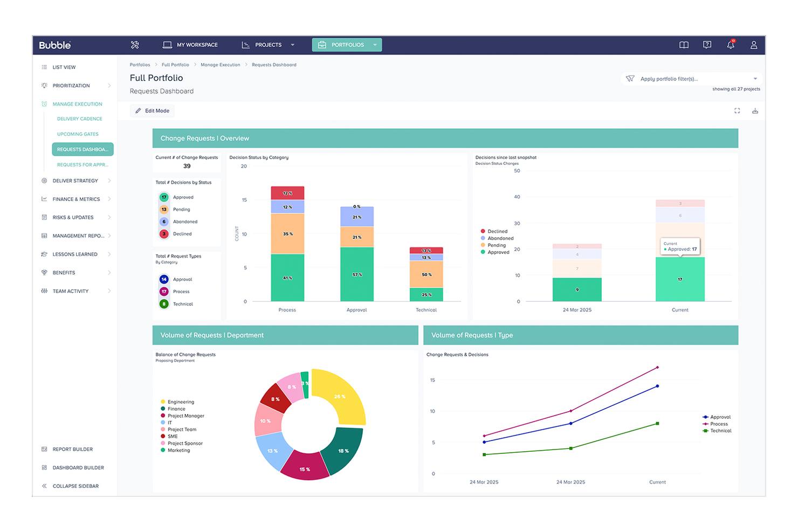Open the tools wrench icon in top bar
This screenshot has width=798, height=532.
point(135,45)
